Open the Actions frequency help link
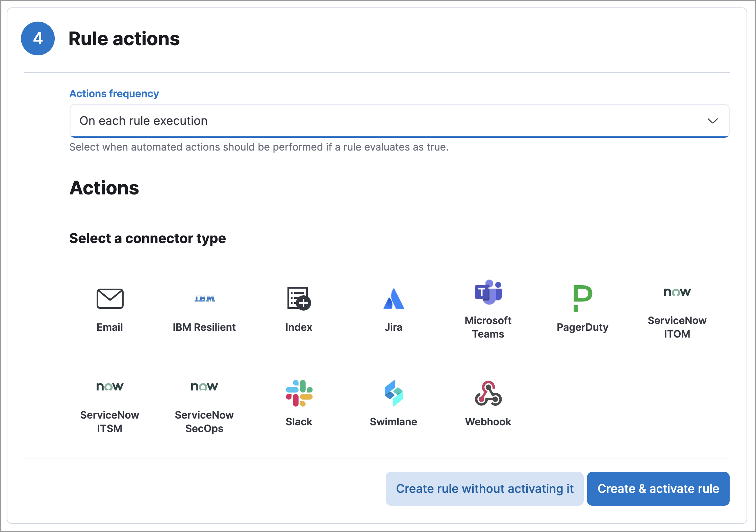756x532 pixels. click(114, 94)
